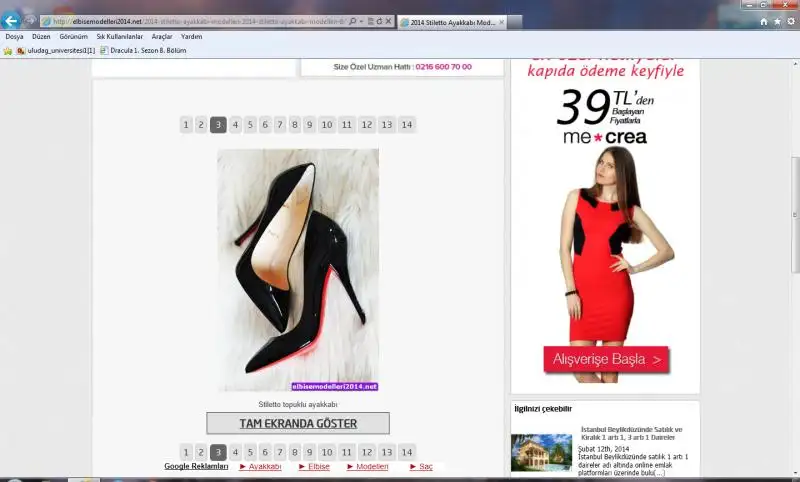The width and height of the screenshot is (800, 482).
Task: Open a new tab with blank tab button
Action: (515, 22)
